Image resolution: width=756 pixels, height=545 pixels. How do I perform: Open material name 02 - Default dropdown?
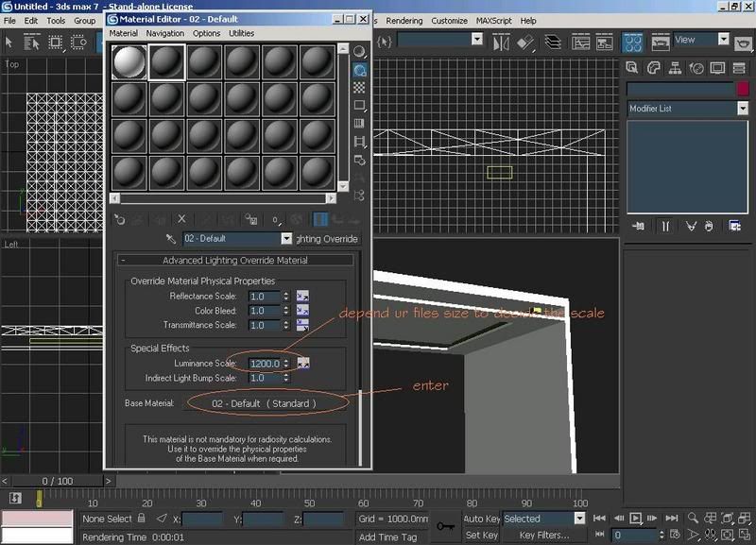[x=286, y=239]
